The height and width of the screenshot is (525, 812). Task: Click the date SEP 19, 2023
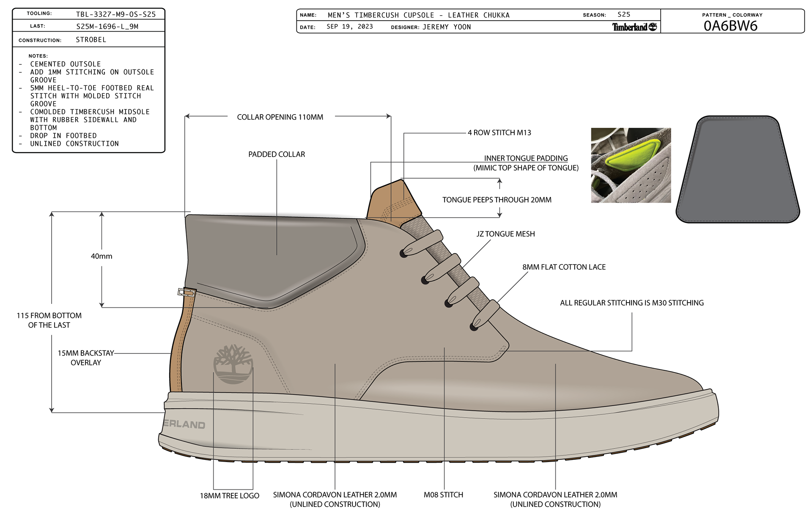350,27
